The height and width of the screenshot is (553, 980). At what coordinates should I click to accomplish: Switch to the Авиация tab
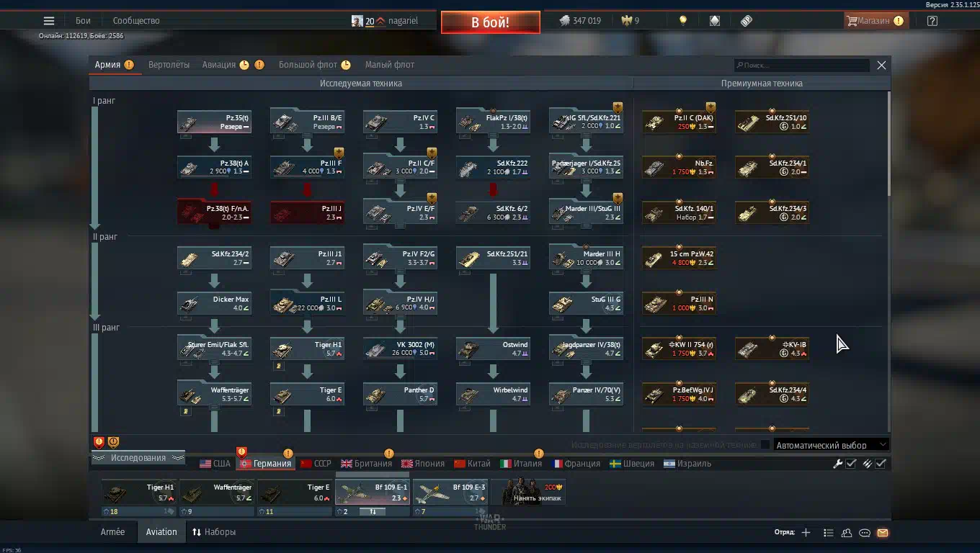(219, 65)
